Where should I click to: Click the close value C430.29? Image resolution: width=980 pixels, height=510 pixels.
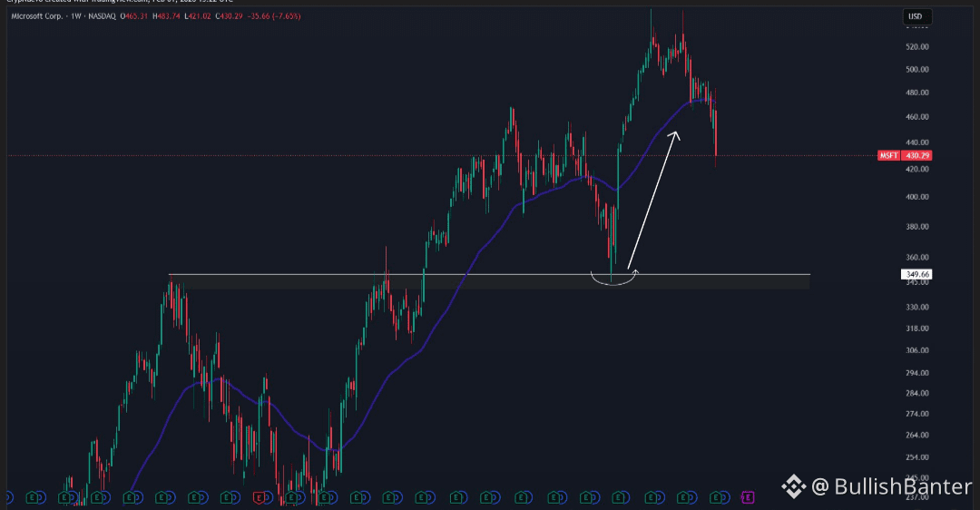229,16
